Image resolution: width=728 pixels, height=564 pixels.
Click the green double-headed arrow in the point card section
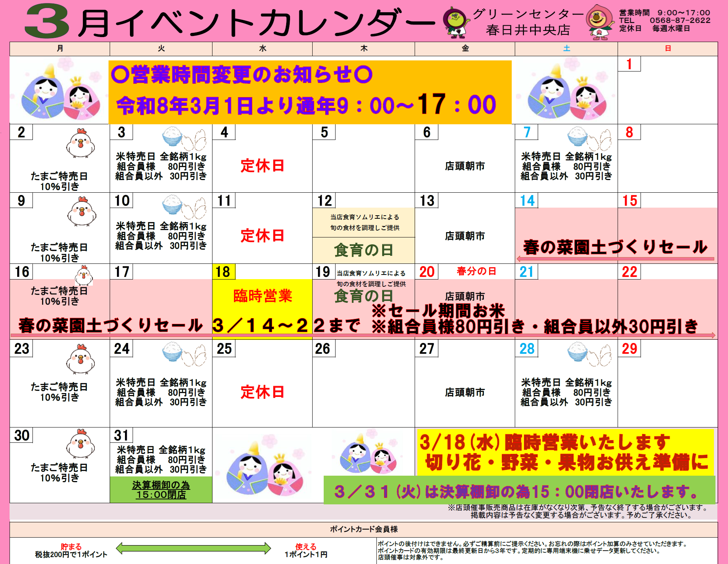(193, 548)
